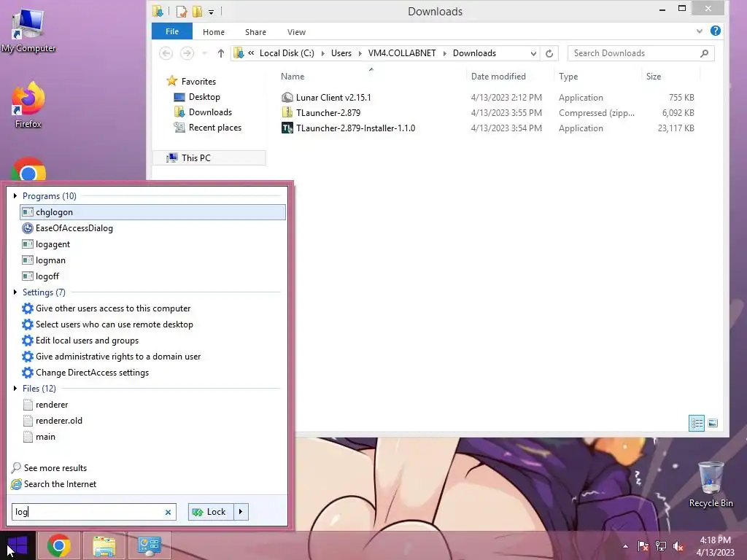Collapse Programs (10) search group
The height and width of the screenshot is (560, 747).
coord(15,195)
